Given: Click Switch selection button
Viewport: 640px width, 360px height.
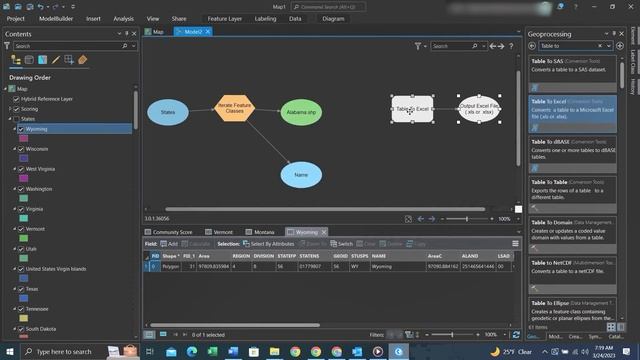Looking at the screenshot, I should (342, 244).
